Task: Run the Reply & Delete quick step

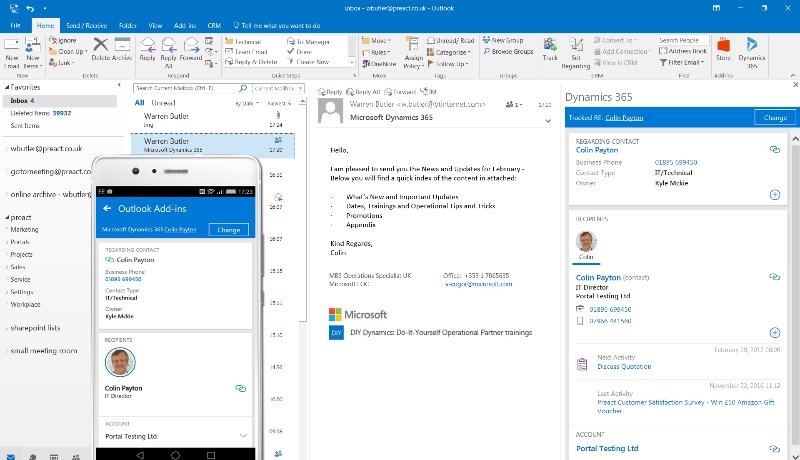Action: click(252, 62)
